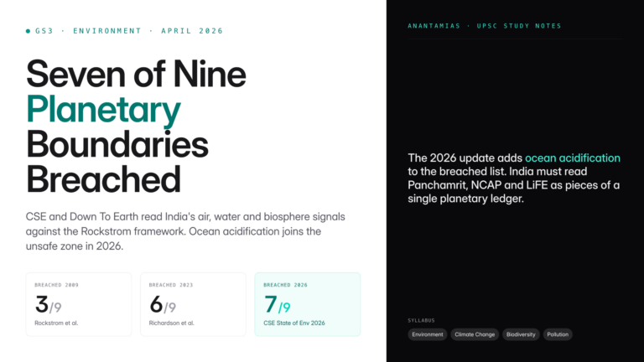Click the green 7/9 figure
Image resolution: width=644 pixels, height=362 pixels.
[277, 306]
